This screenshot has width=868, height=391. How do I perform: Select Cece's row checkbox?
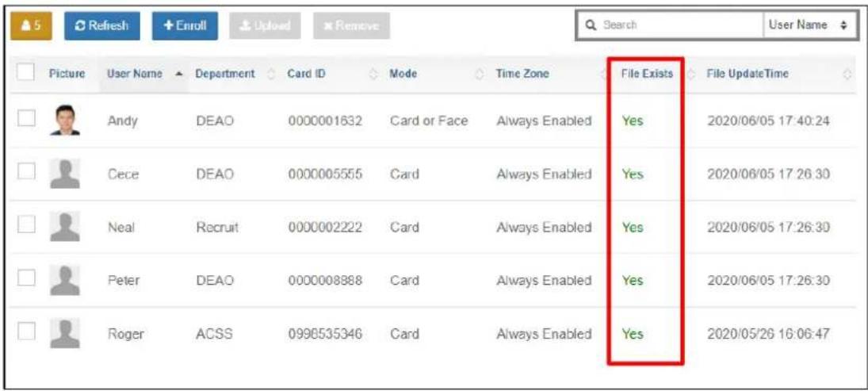point(26,173)
